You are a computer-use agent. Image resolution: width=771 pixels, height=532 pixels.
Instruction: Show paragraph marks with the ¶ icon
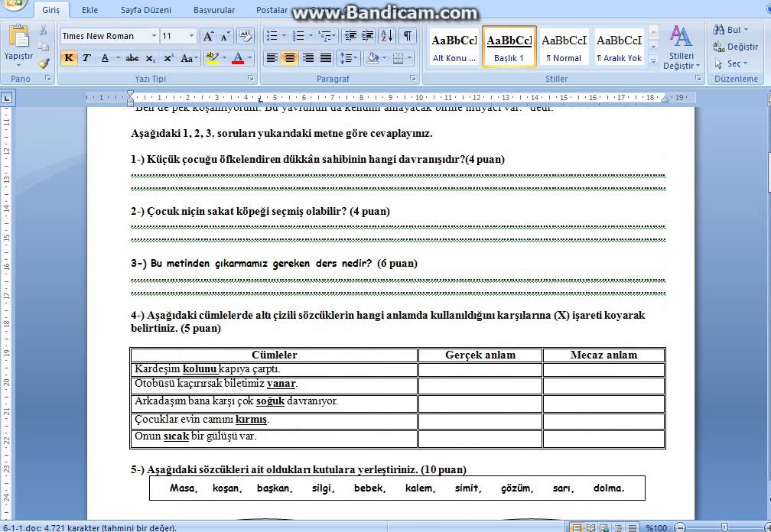pyautogui.click(x=407, y=36)
